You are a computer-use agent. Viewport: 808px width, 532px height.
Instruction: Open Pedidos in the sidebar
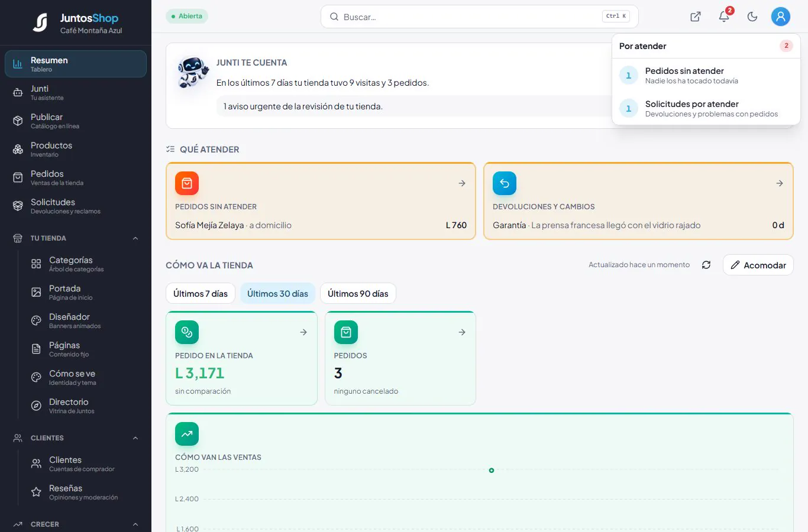[x=76, y=177]
